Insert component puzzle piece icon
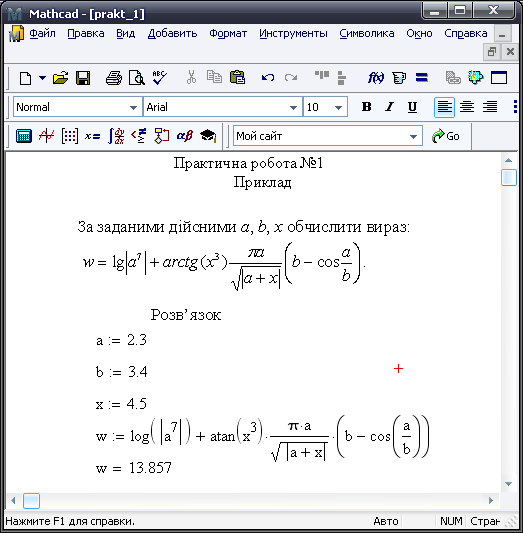This screenshot has width=523, height=533. click(475, 78)
